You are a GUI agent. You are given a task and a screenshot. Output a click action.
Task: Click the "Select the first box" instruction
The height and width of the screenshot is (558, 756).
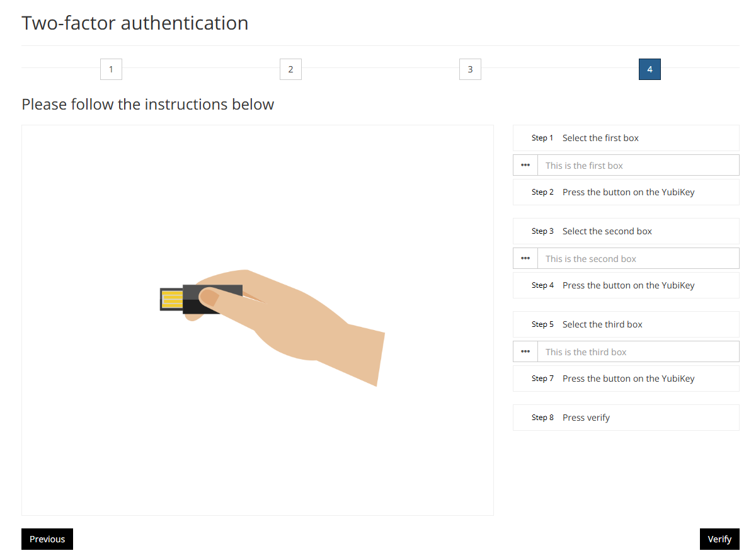(x=600, y=138)
